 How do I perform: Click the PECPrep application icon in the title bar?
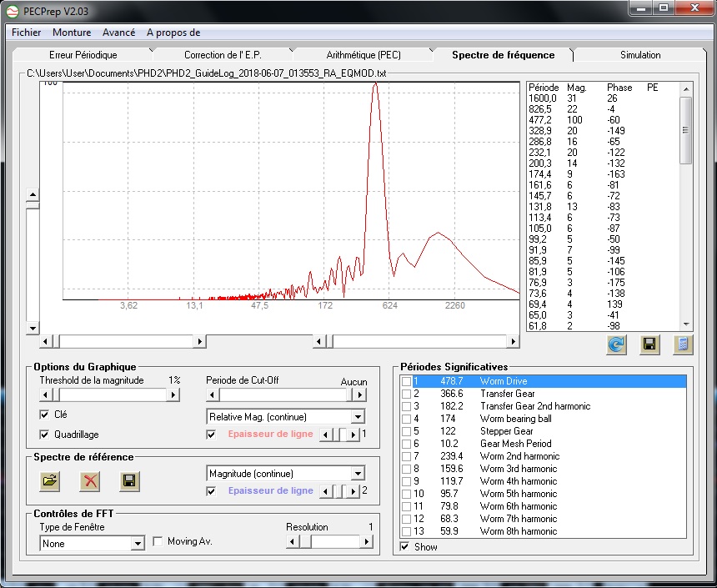coord(13,11)
